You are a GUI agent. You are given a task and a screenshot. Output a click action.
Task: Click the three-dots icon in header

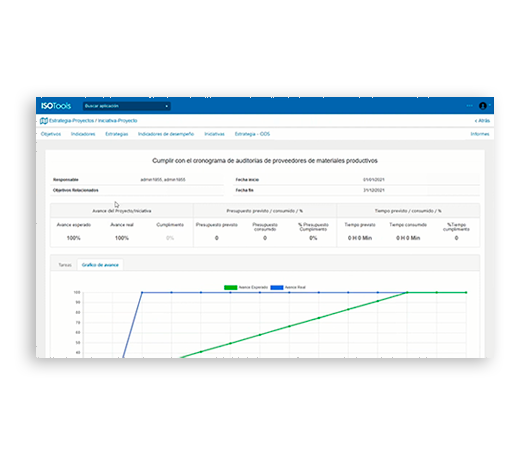(469, 106)
